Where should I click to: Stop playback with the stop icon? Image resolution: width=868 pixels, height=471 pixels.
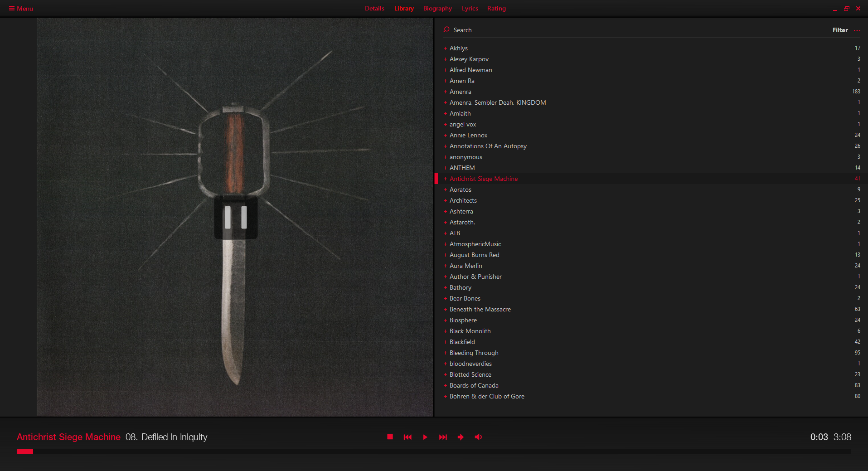tap(390, 437)
